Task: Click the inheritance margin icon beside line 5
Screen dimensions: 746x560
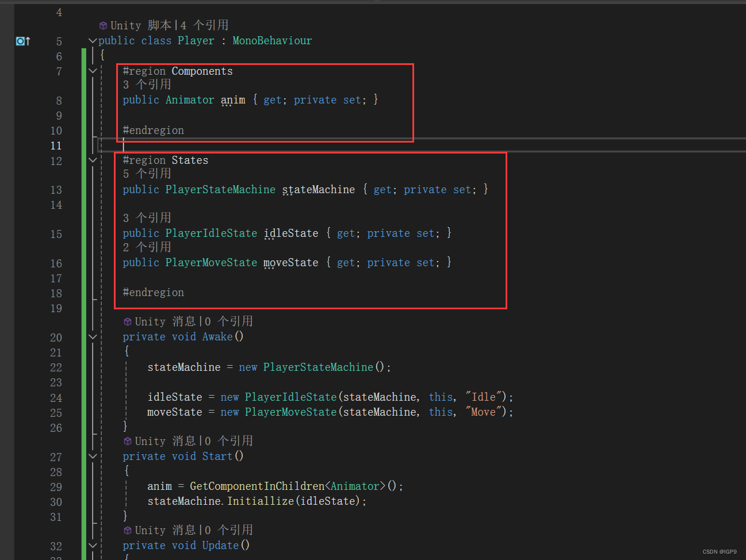Action: [23, 41]
